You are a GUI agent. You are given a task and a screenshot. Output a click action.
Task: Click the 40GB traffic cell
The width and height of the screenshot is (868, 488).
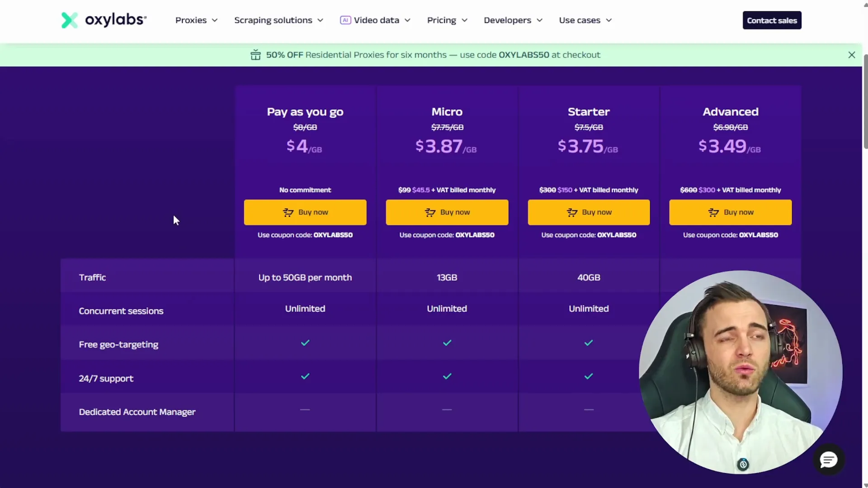click(589, 277)
